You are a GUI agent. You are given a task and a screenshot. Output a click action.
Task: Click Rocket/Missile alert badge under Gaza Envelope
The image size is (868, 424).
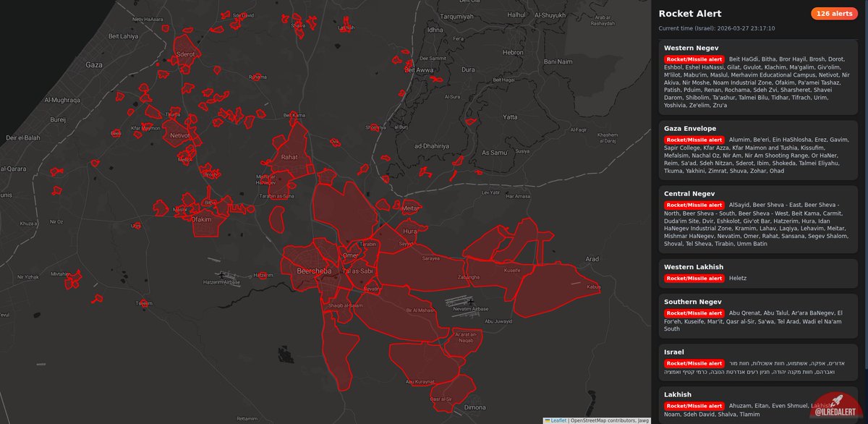694,140
